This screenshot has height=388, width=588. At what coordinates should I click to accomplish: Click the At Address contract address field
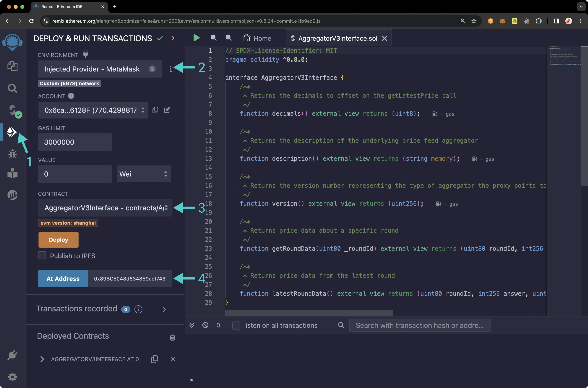[x=130, y=279]
